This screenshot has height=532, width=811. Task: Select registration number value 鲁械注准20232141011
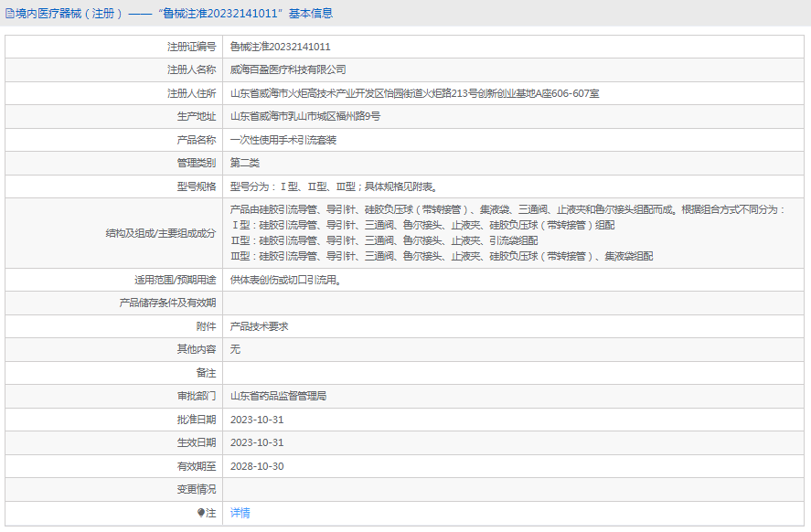pos(280,47)
